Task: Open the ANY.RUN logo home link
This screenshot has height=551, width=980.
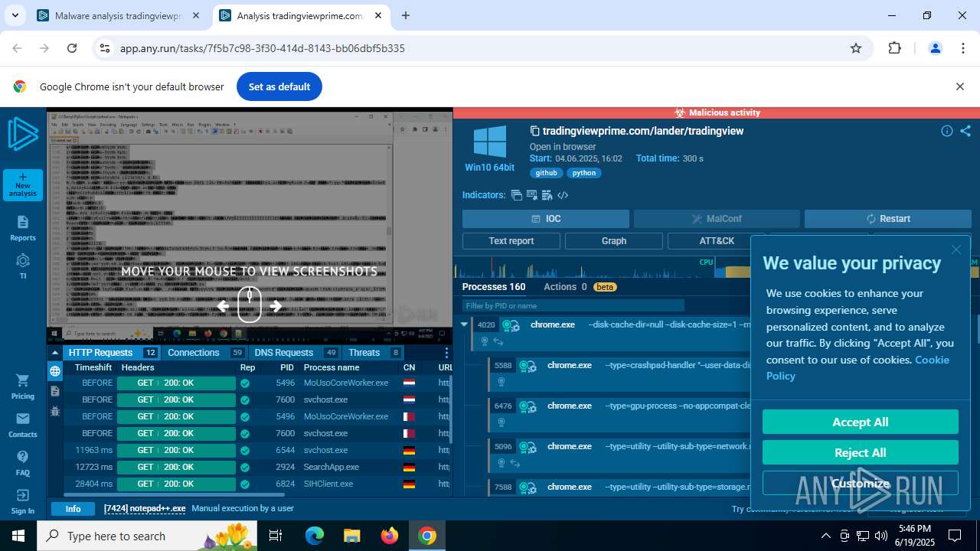Action: click(x=22, y=135)
